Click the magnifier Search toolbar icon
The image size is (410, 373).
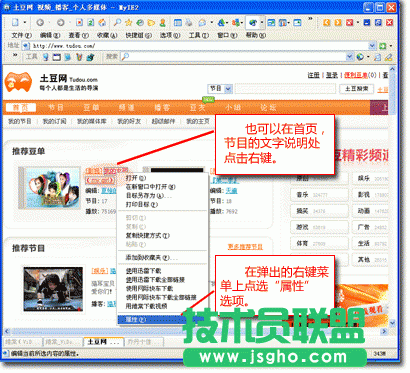117,23
